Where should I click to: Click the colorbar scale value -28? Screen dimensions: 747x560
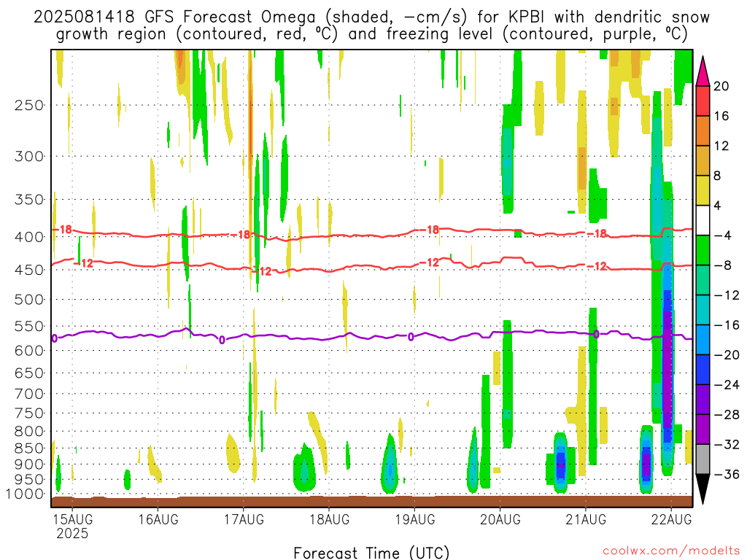pyautogui.click(x=727, y=415)
